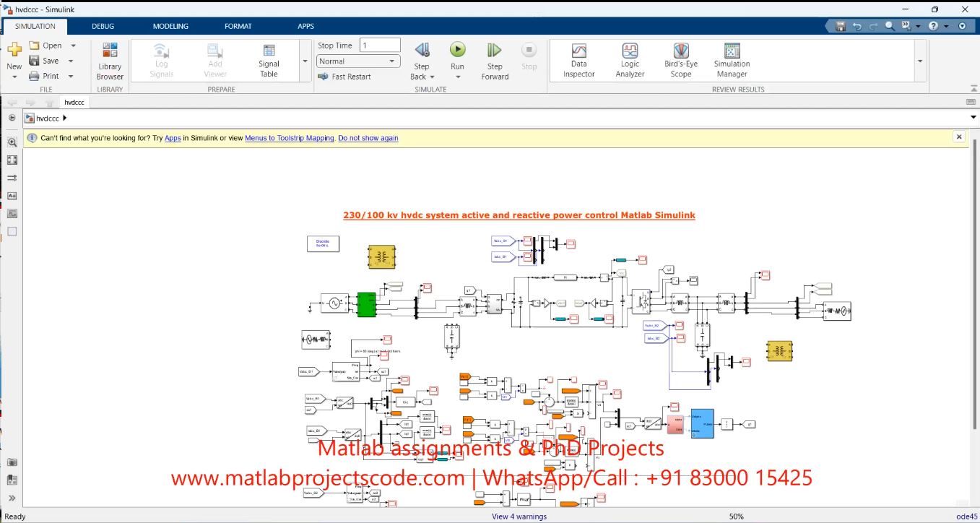This screenshot has height=523, width=980.
Task: Launch the Logic Analyzer
Action: (630, 61)
